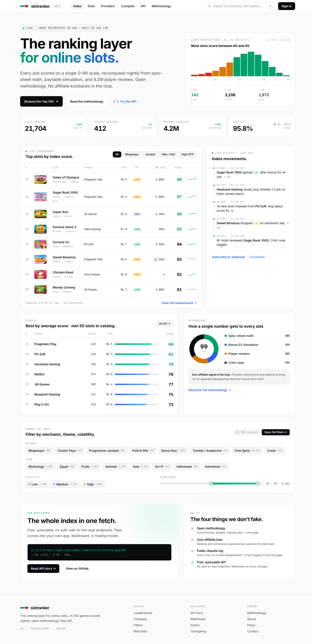The height and width of the screenshot is (644, 312).
Task: Click Browse the Top 100 button
Action: (x=41, y=101)
